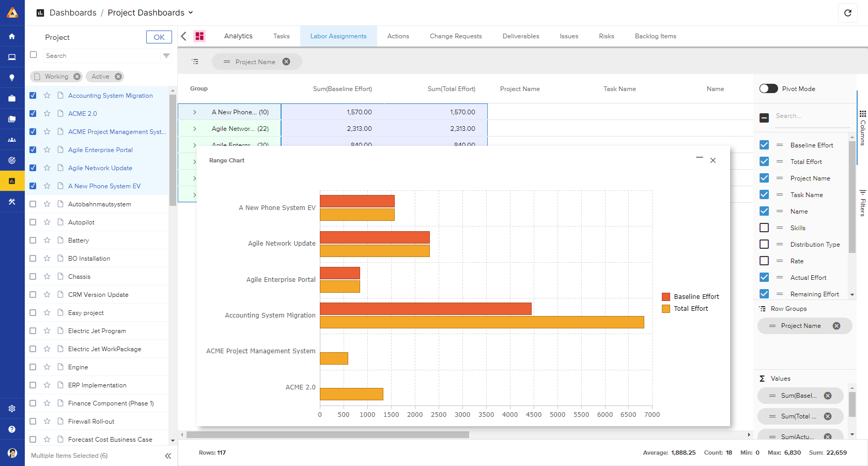
Task: Open the folder projects sidebar icon
Action: (x=12, y=119)
